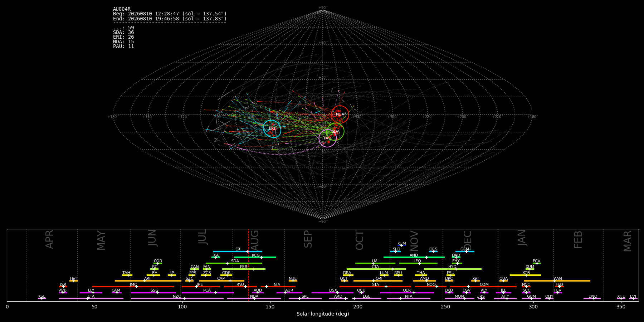Click the QUA shower bar in January
Image resolution: width=644 pixels, height=322 pixels.
coord(503,281)
